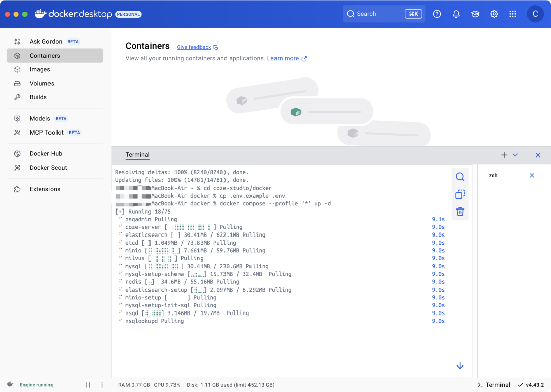
Task: Click the Images icon in the sidebar
Action: [x=17, y=69]
